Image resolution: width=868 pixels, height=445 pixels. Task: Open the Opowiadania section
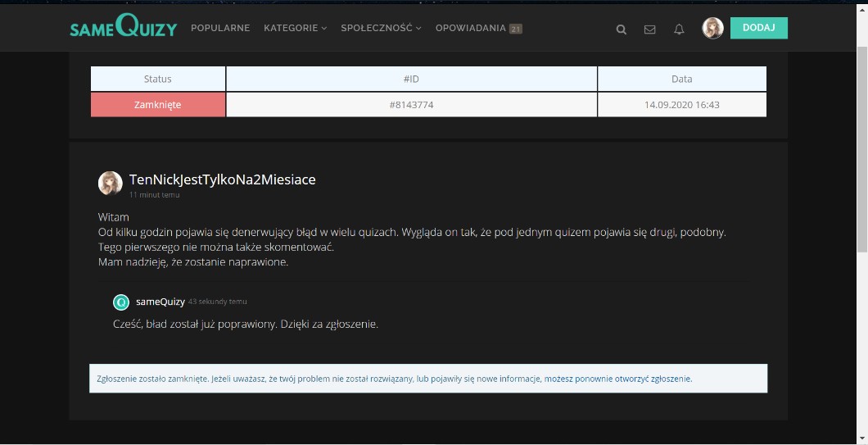coord(470,28)
